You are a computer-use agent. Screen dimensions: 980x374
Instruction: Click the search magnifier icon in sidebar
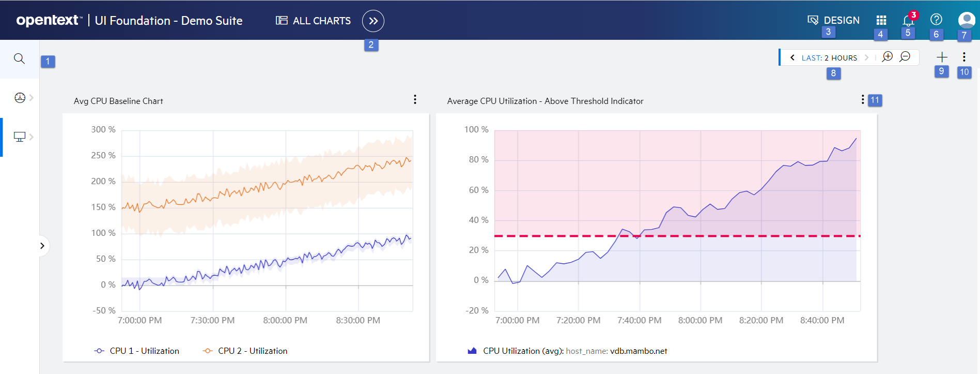[19, 58]
